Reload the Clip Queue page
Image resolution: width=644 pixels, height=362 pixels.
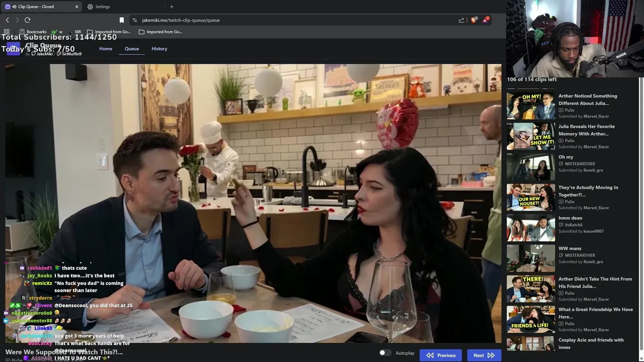[27, 20]
